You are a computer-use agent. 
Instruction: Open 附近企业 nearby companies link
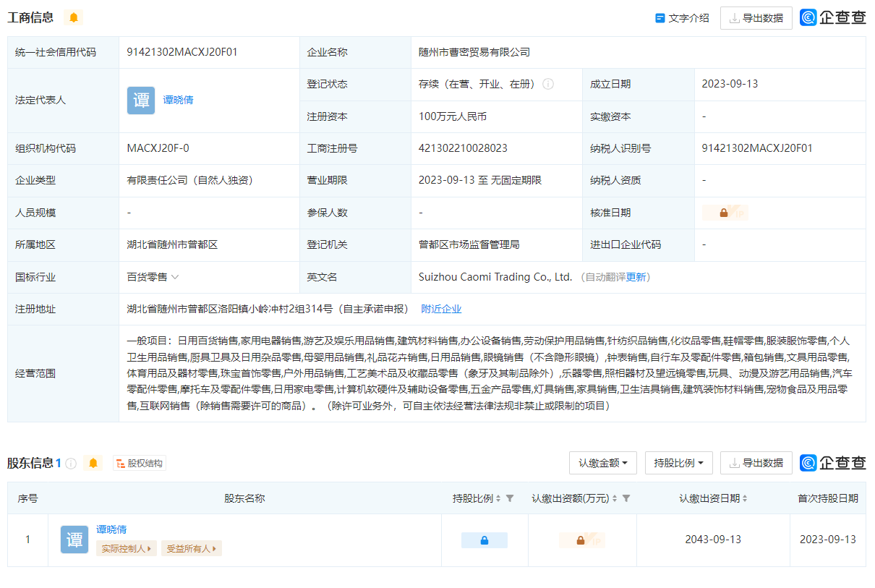coord(441,309)
